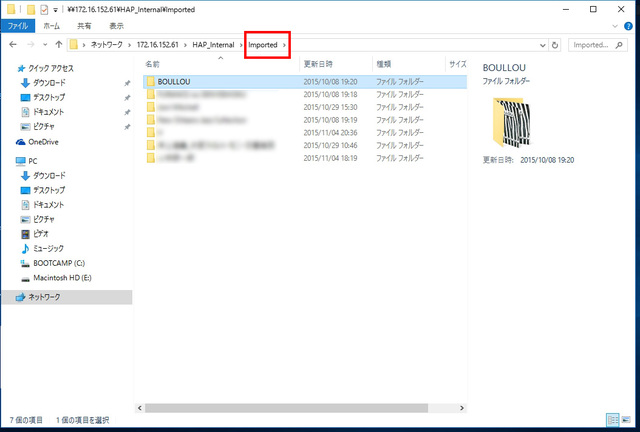Click the new folder icon in title bar
The image size is (640, 432).
[31, 9]
